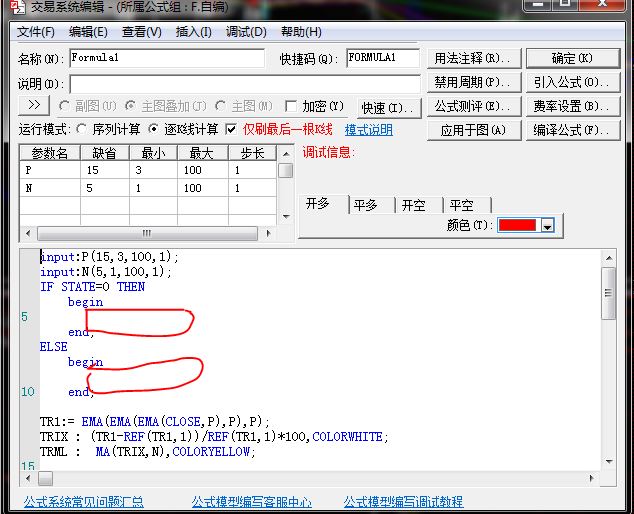
Task: Open the 调试(D) menu
Action: (246, 32)
